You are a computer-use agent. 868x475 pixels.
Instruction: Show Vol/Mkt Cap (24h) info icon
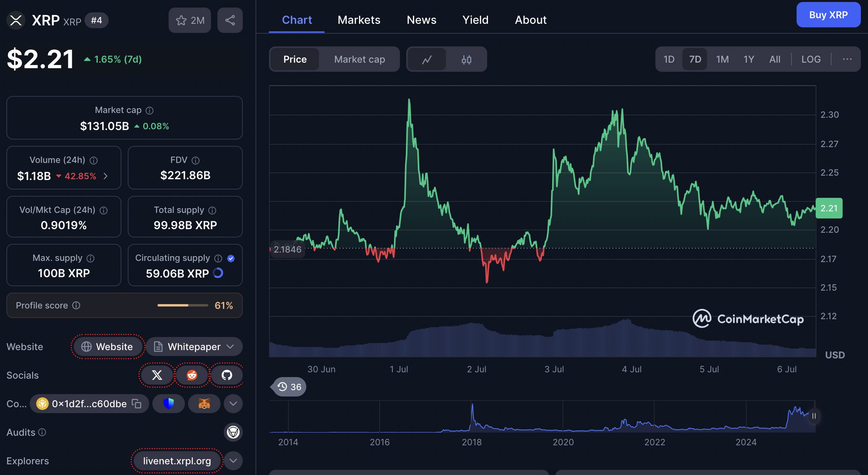(104, 211)
